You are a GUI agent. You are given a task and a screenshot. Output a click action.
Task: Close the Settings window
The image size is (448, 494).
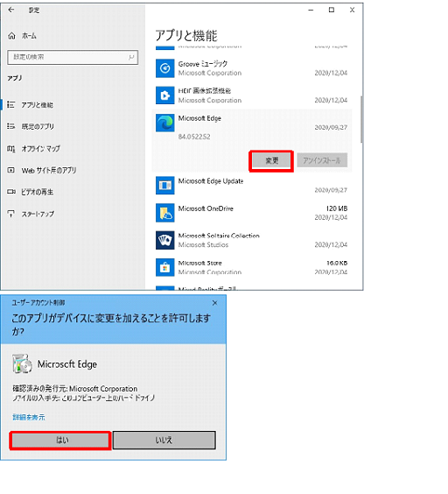click(353, 11)
